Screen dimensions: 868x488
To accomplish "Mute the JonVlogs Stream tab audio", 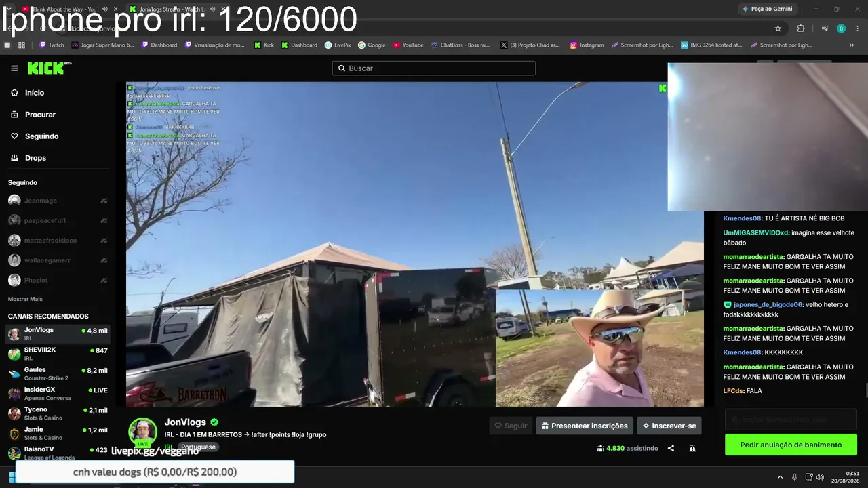I will 213,9.
